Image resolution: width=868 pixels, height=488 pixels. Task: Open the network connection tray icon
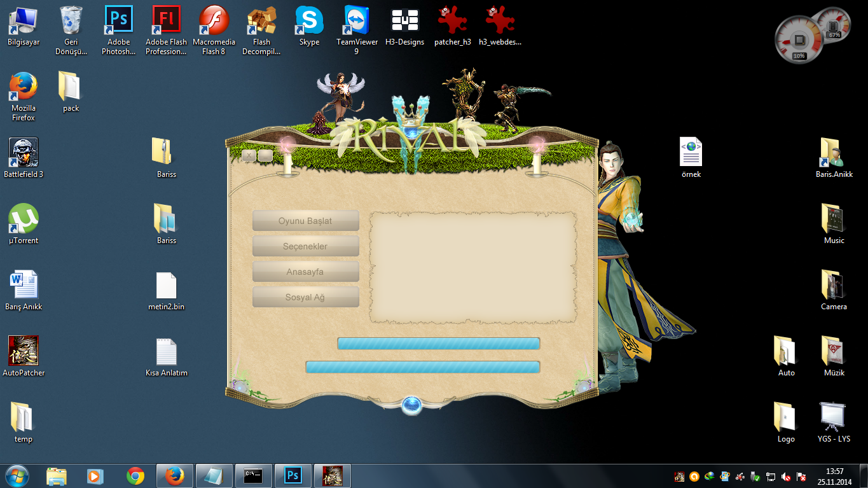[x=771, y=476]
